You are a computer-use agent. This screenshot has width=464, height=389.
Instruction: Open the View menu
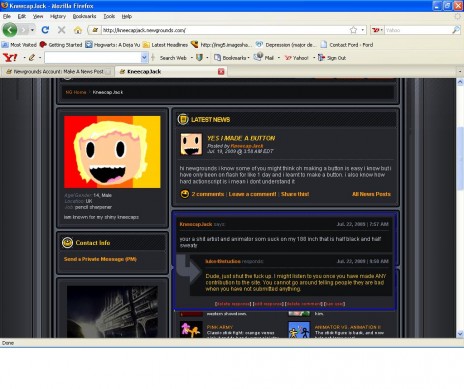pos(38,16)
